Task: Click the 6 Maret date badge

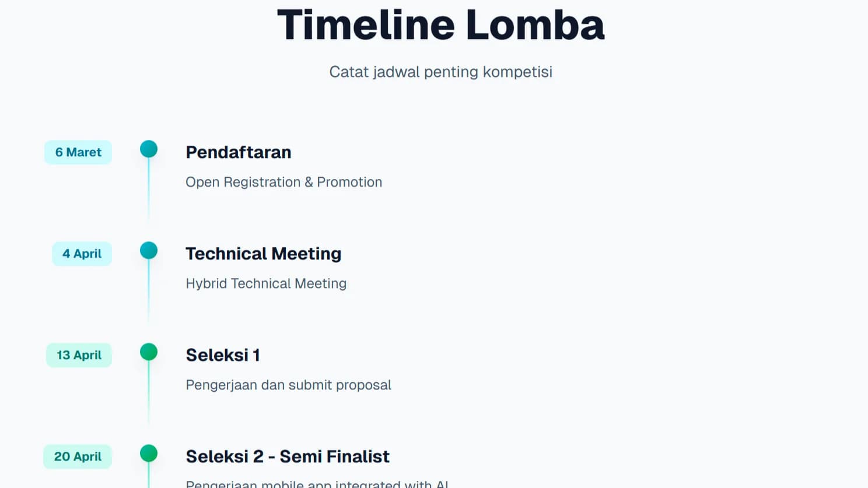Action: coord(78,152)
